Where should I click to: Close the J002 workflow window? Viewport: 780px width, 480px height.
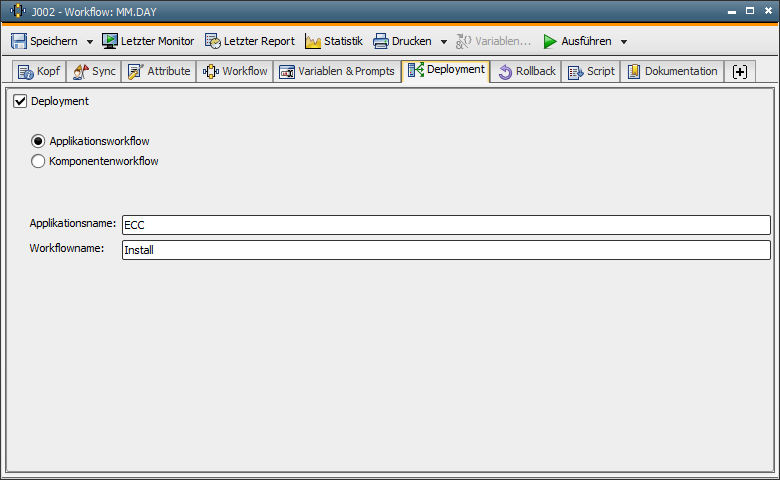pyautogui.click(x=768, y=10)
